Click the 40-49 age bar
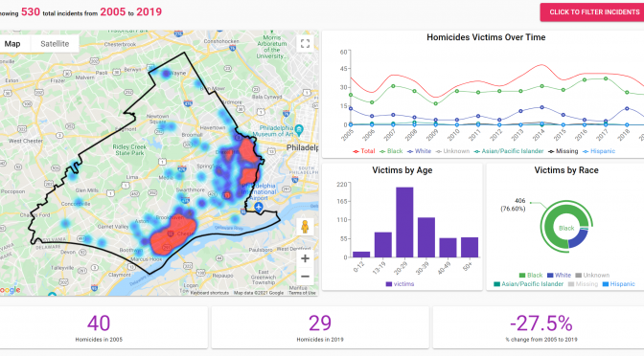 pyautogui.click(x=448, y=248)
